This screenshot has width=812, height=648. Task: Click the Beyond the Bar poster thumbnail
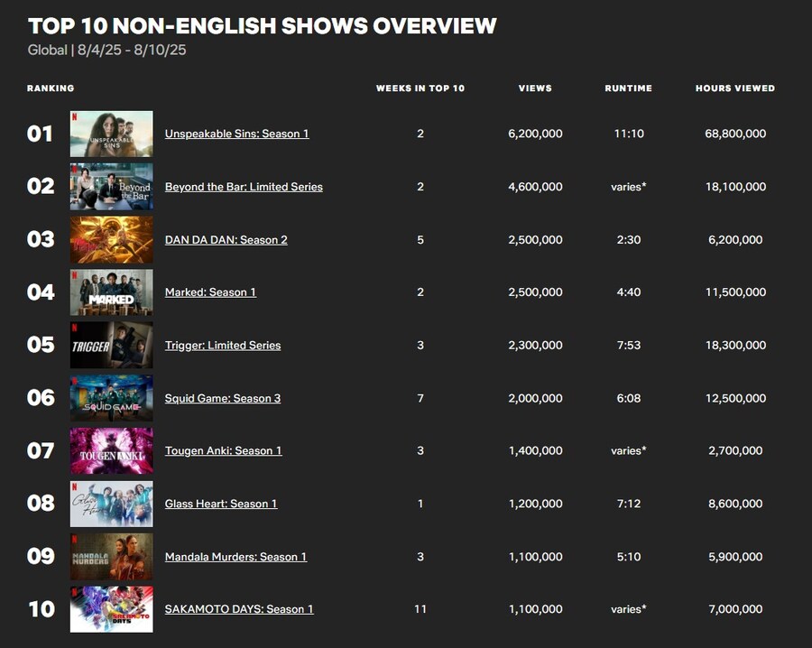[x=111, y=187]
